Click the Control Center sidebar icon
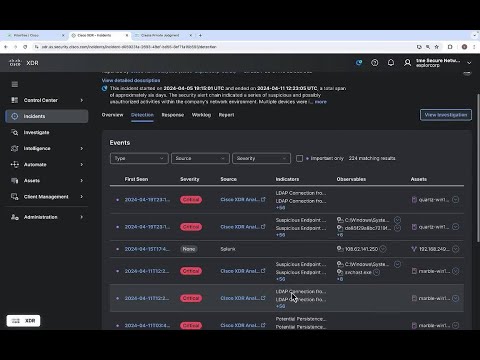This screenshot has height=360, width=480. [x=15, y=100]
